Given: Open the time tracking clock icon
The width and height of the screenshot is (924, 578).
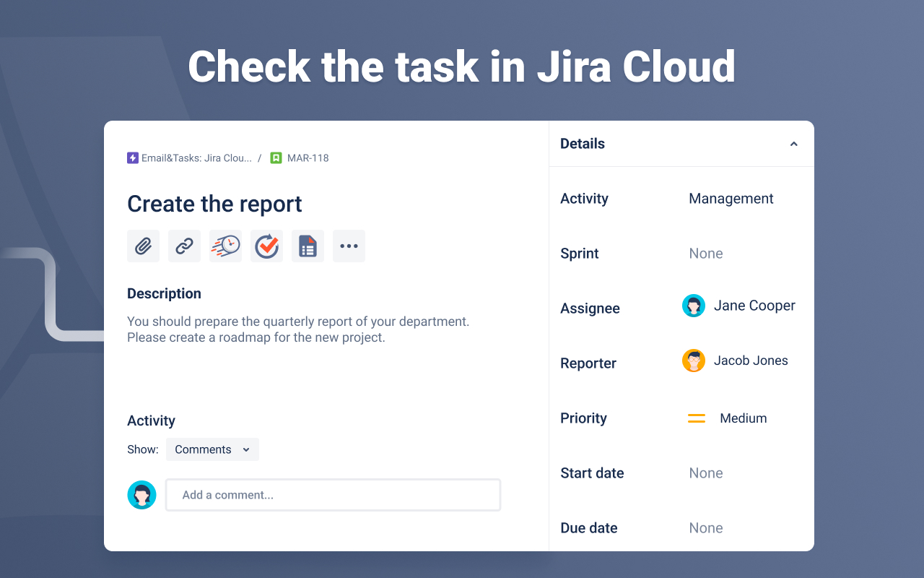Looking at the screenshot, I should pos(225,246).
